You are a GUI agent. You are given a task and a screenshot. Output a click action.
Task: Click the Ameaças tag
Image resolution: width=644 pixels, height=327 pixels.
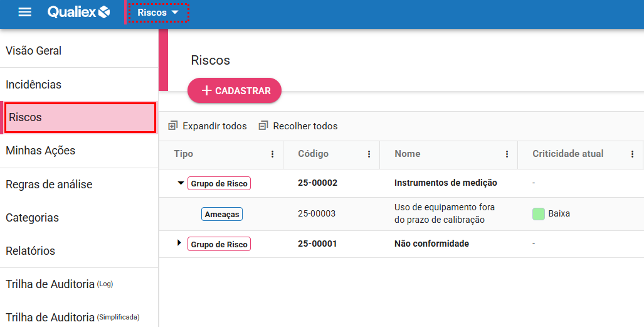point(222,214)
